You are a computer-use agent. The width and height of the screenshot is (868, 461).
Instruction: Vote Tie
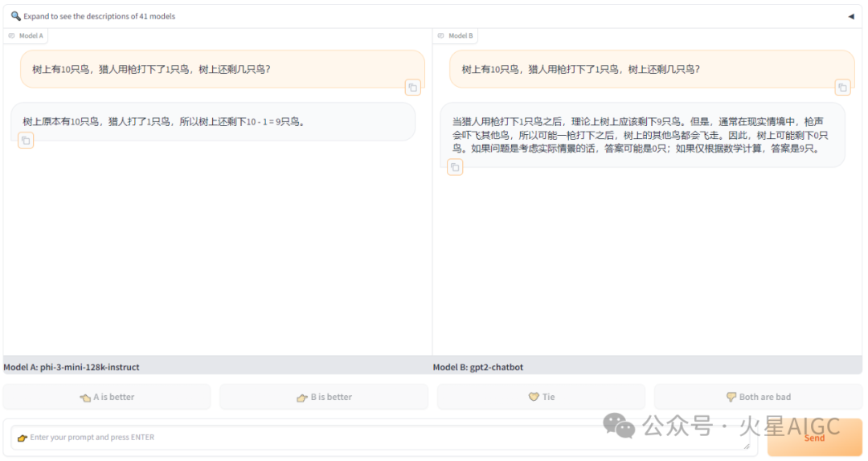pyautogui.click(x=541, y=397)
